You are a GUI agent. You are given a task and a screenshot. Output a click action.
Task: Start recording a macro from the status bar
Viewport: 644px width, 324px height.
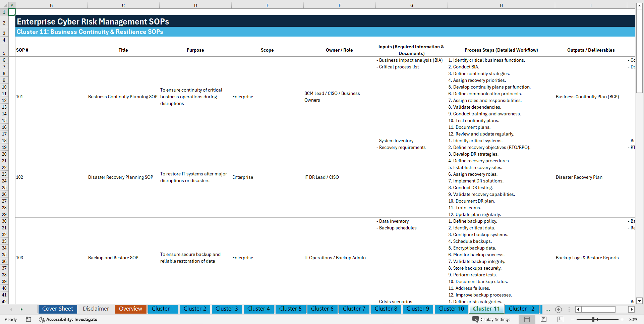point(28,319)
